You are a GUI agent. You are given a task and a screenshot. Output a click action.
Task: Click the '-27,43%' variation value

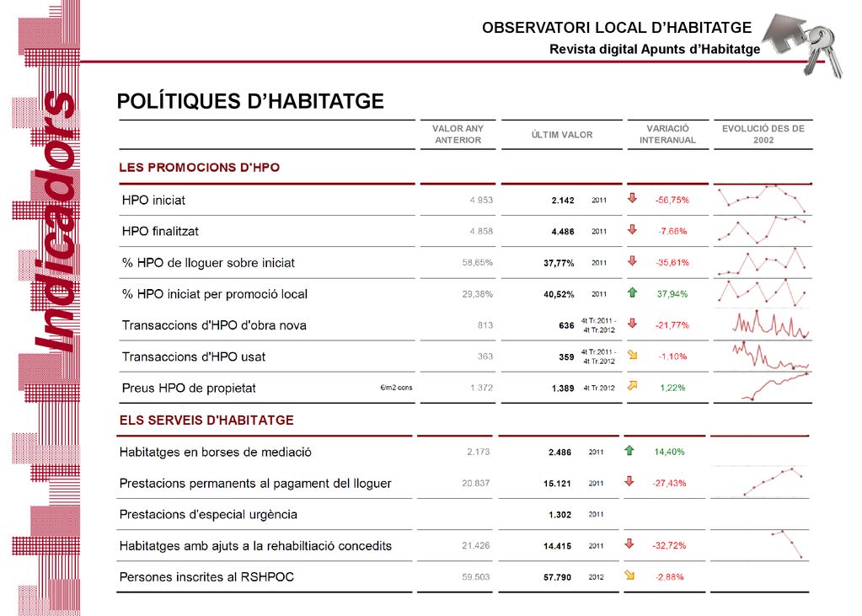click(x=669, y=484)
